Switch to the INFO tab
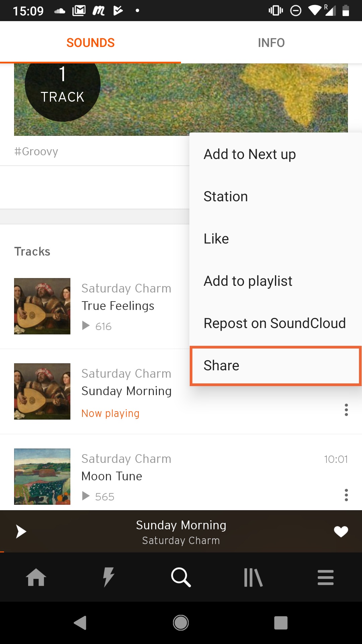 271,43
